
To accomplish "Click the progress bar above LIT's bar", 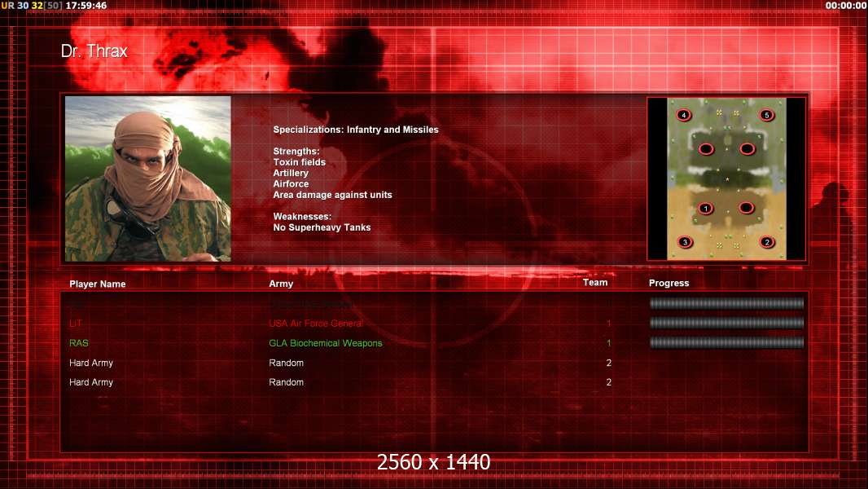I will tap(726, 303).
